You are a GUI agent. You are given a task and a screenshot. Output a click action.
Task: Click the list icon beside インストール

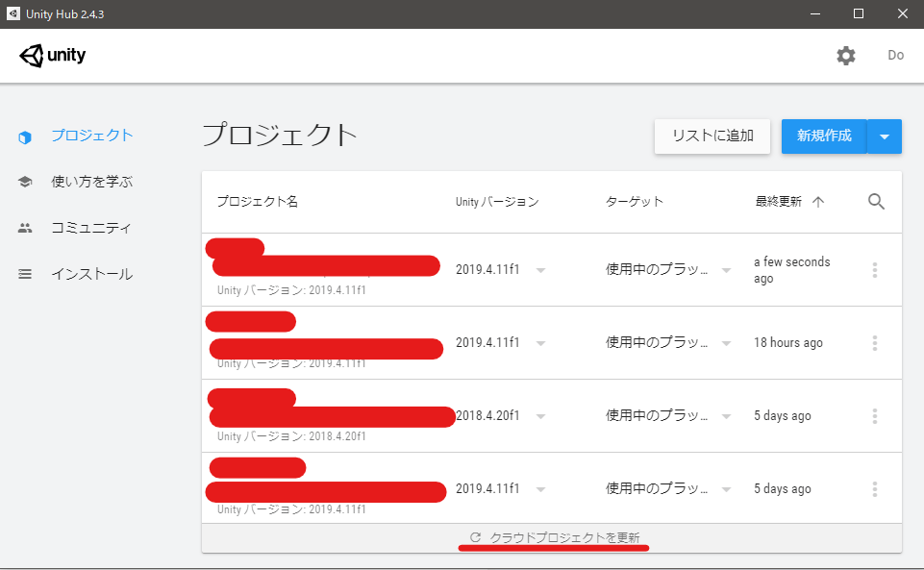[x=25, y=274]
